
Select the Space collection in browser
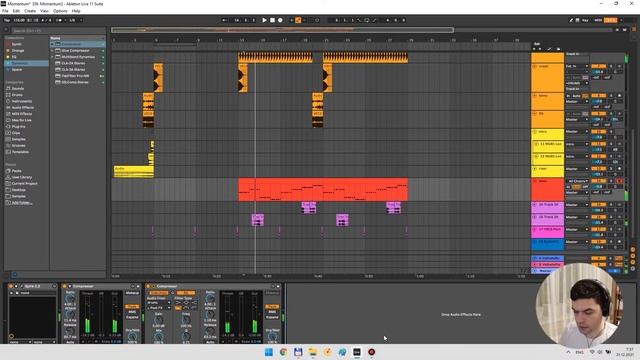[17, 70]
